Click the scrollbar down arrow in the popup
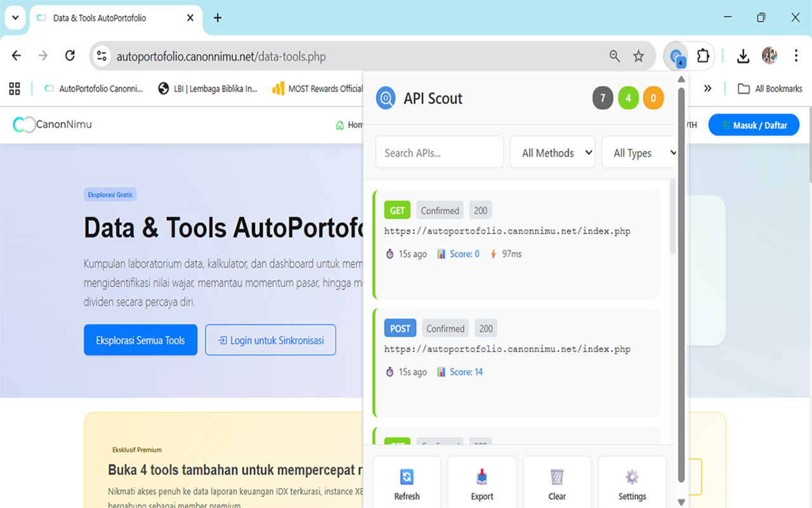812x508 pixels. [x=681, y=502]
